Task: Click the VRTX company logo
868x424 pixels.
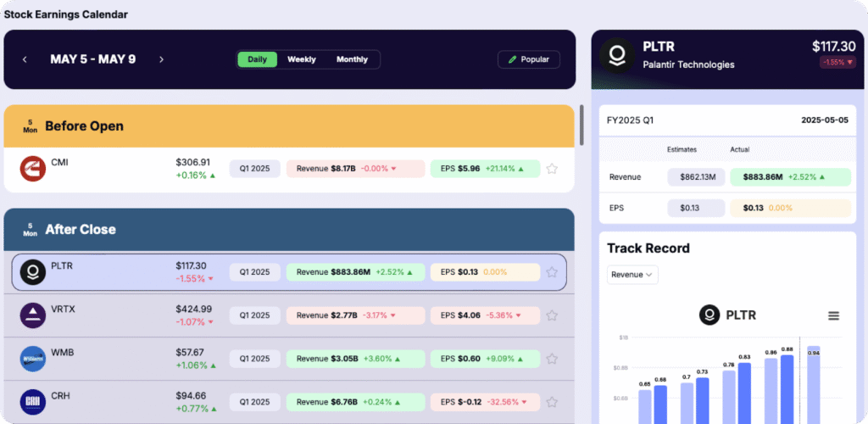Action: pos(33,315)
